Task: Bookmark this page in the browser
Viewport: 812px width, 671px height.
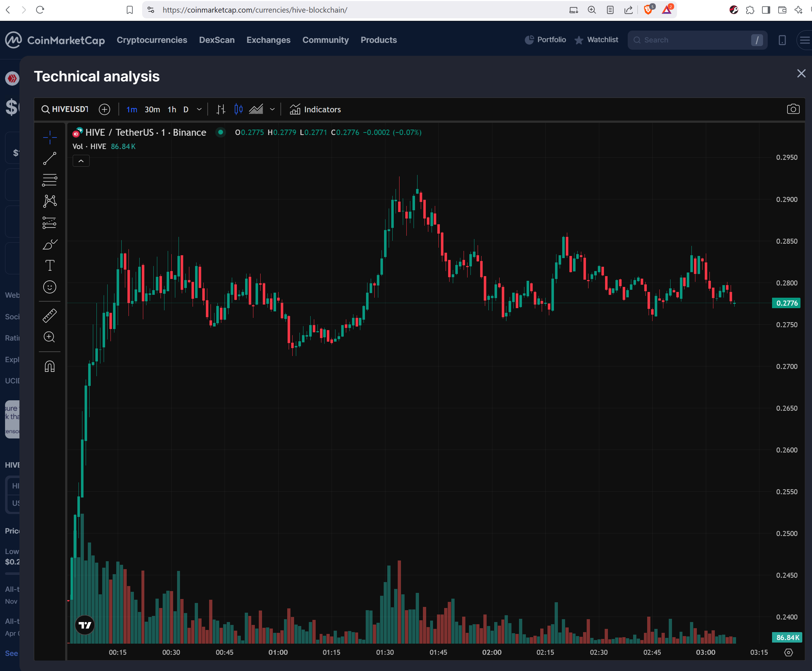Action: [130, 10]
